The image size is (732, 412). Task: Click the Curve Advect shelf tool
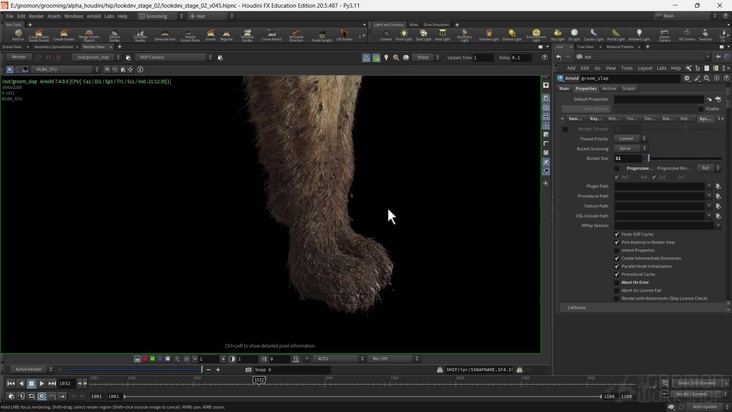[272, 35]
